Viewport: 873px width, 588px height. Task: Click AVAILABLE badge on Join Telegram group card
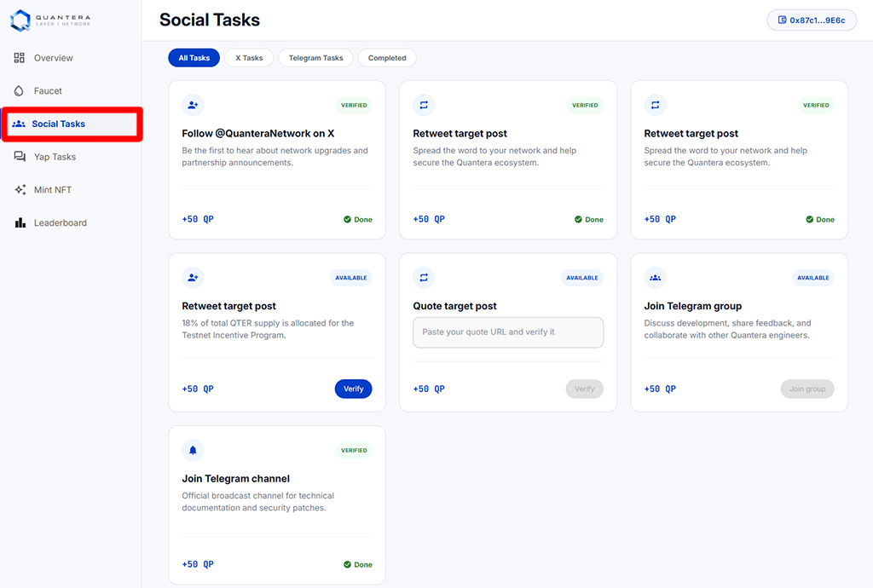[812, 278]
